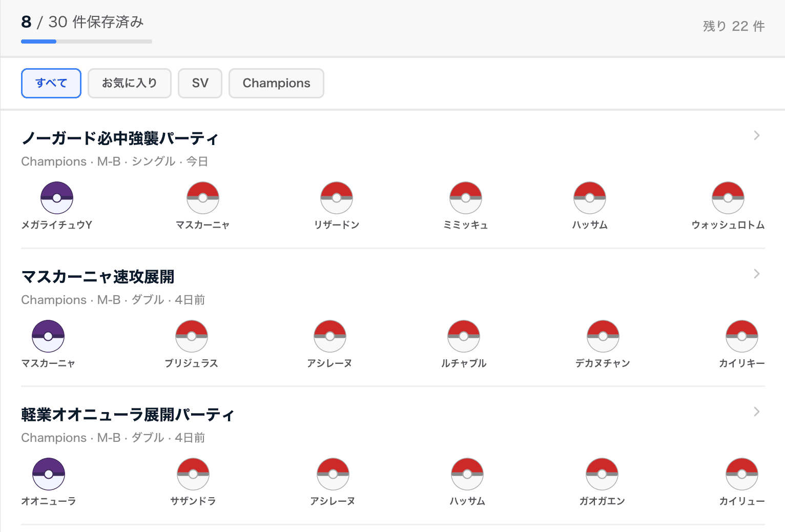
Task: Click the カイリキー name label
Action: (742, 363)
